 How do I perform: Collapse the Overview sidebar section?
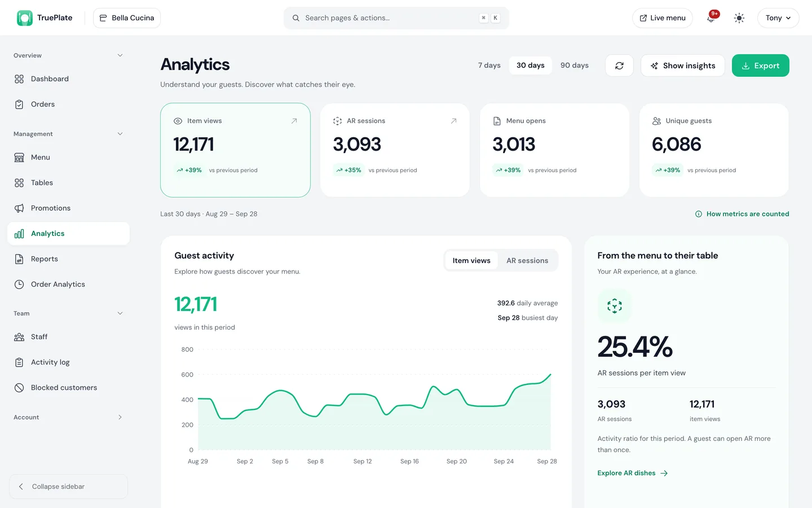120,55
